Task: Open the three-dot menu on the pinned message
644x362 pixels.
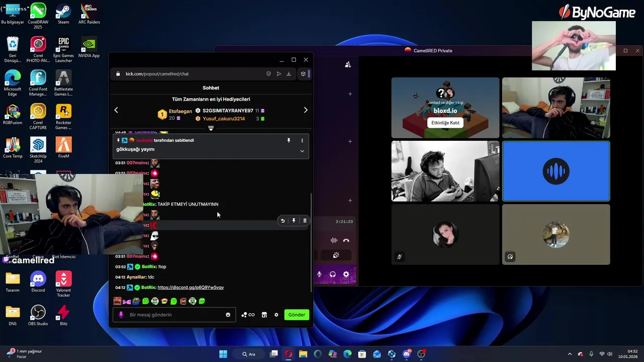Action: tap(302, 140)
